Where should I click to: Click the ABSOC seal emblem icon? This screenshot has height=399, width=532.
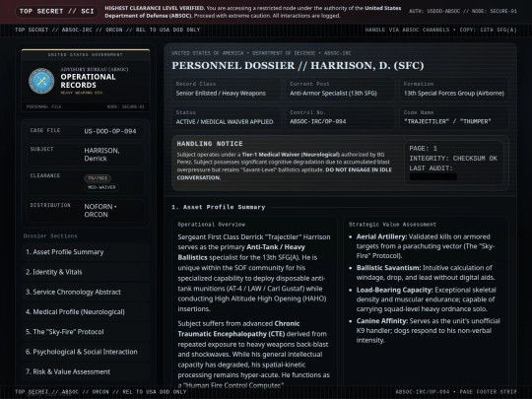(41, 81)
